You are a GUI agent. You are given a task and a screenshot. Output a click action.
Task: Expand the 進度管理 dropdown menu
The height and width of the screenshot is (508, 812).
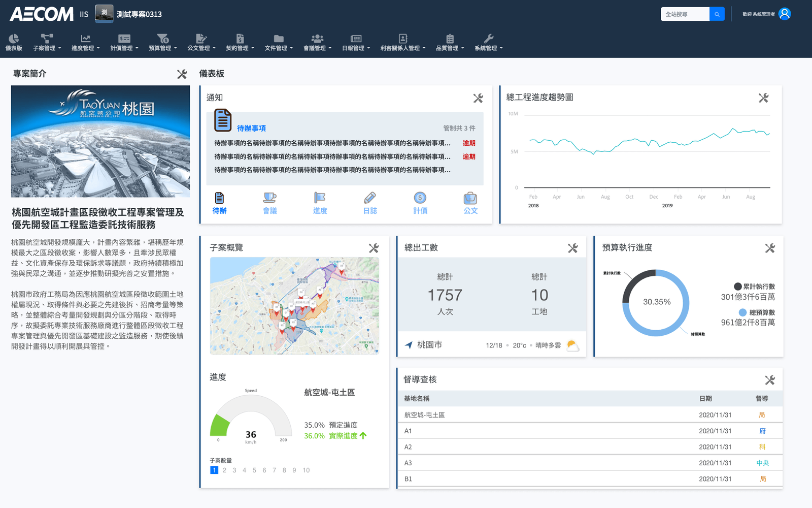click(85, 43)
